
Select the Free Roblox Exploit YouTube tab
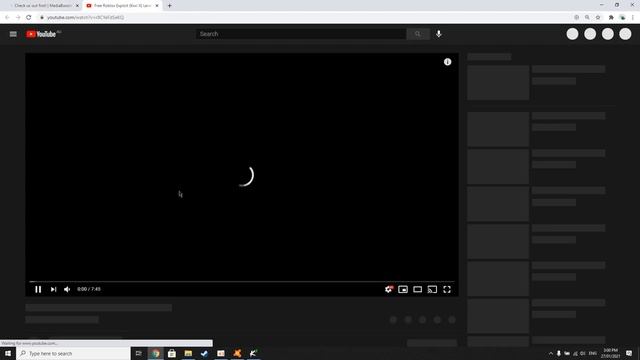coord(121,6)
